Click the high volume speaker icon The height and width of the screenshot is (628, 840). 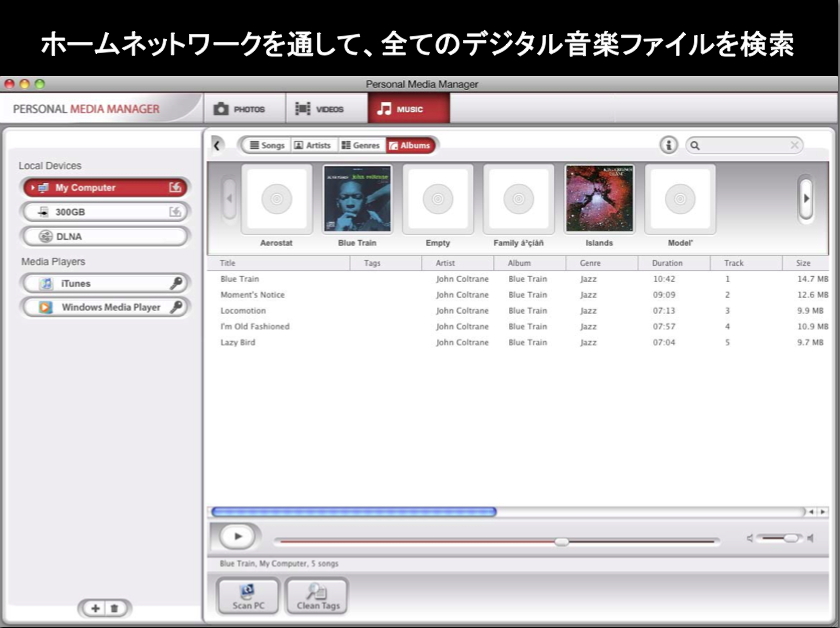[x=811, y=538]
